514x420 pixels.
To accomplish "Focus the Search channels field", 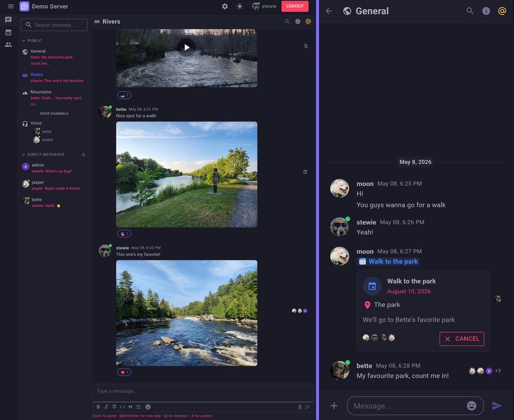I will (x=54, y=25).
